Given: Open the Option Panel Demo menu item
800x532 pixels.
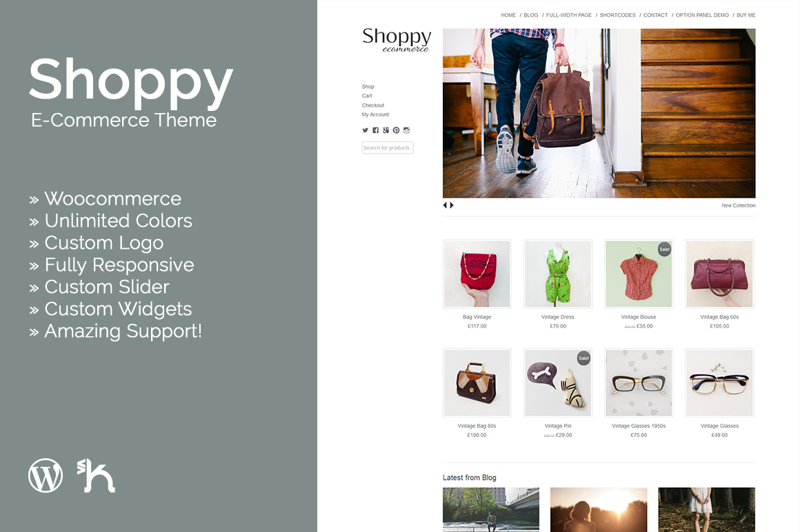Looking at the screenshot, I should pyautogui.click(x=702, y=15).
